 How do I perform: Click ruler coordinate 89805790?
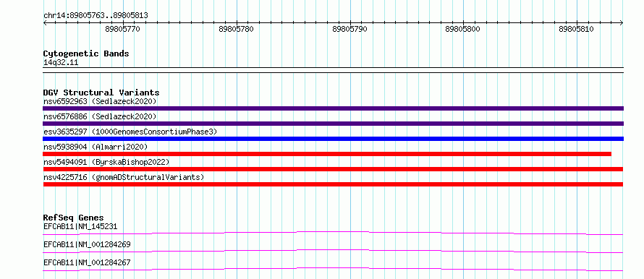(350, 29)
